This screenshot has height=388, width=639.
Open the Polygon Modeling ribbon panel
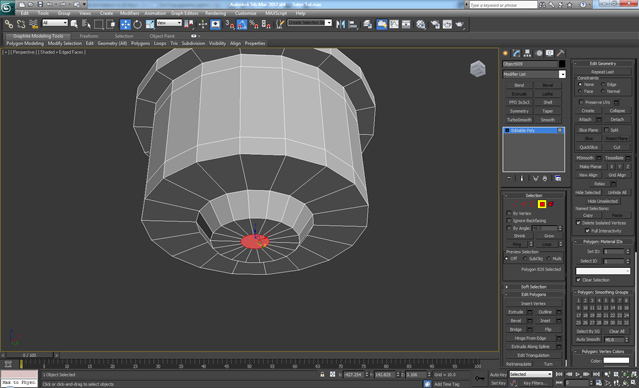coord(25,43)
